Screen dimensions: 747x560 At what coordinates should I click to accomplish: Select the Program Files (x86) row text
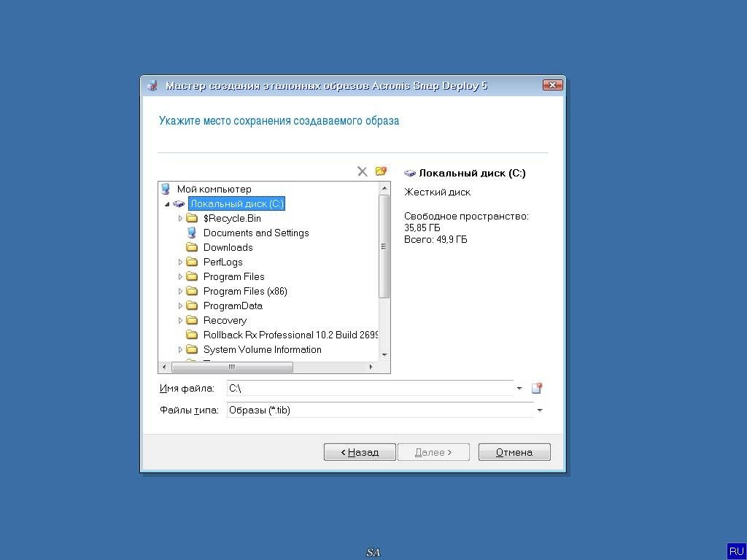[x=245, y=291]
